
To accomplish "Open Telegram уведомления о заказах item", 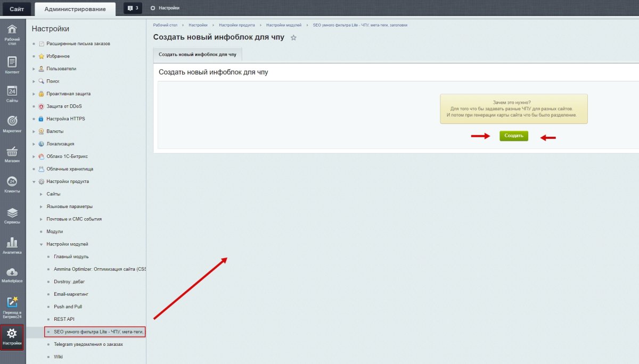I will pyautogui.click(x=88, y=344).
